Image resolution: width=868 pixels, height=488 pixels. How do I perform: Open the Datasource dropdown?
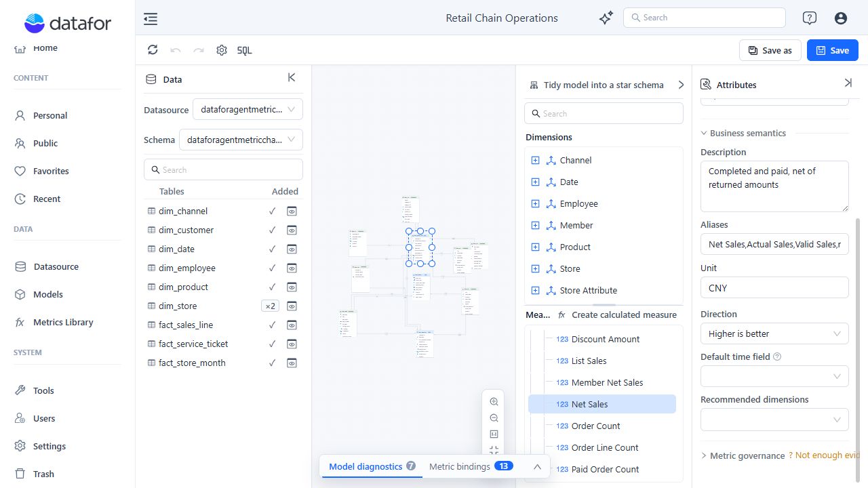tap(248, 109)
